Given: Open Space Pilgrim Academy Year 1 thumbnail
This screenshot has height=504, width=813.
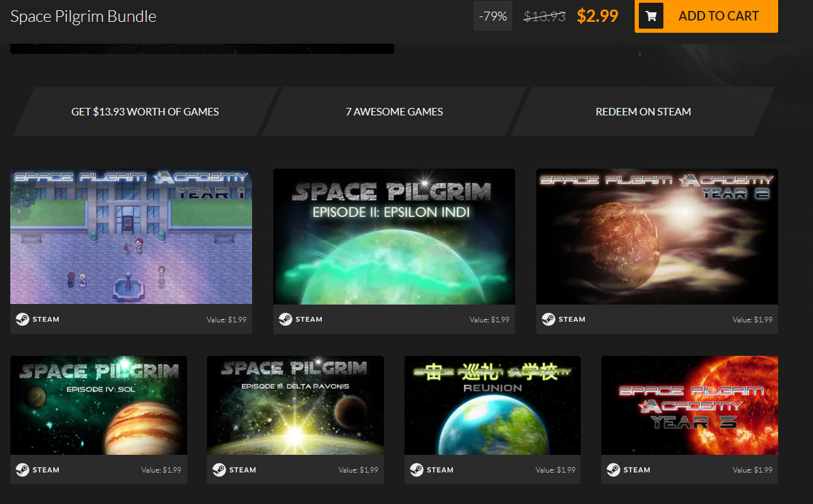Looking at the screenshot, I should coord(131,236).
